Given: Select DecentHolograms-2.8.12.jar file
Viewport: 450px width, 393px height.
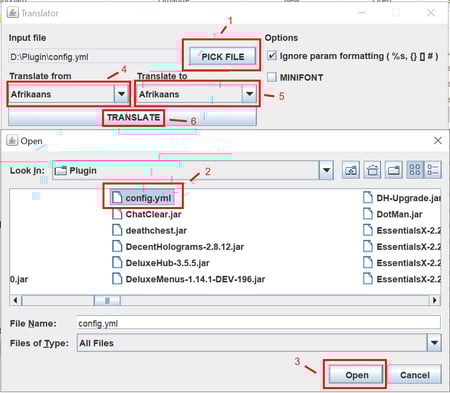Looking at the screenshot, I should [x=178, y=247].
